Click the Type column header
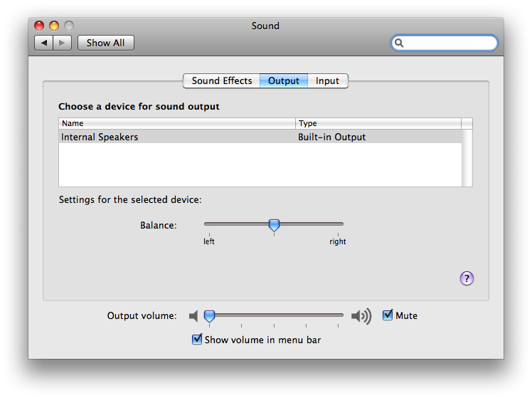 (x=378, y=123)
